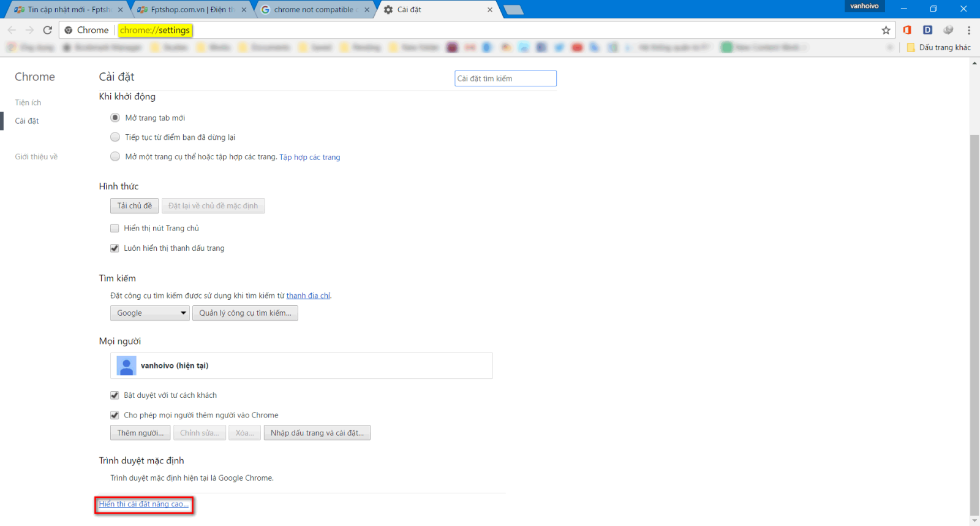The width and height of the screenshot is (980, 526).
Task: Select 'Mở trang tab mới' radio option
Action: pyautogui.click(x=115, y=118)
